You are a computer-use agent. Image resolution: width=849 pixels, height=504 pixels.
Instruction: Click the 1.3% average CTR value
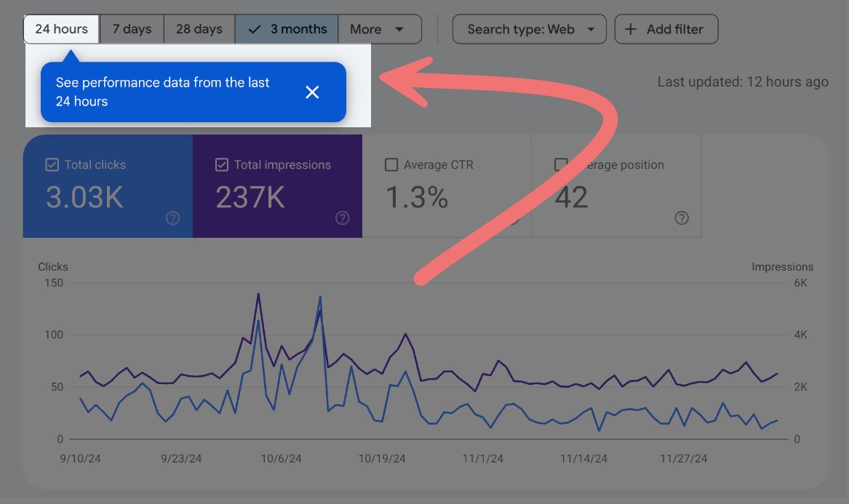416,197
